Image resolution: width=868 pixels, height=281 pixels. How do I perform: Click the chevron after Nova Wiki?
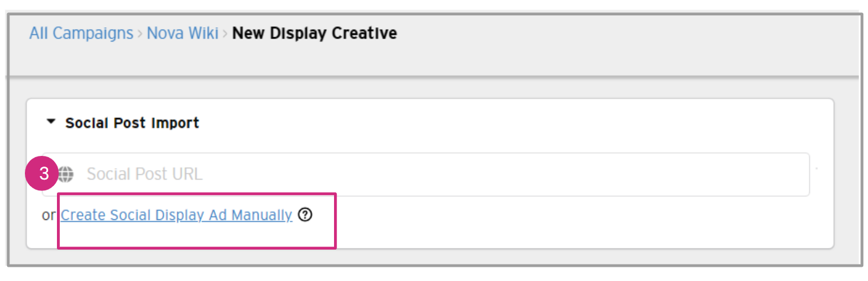pos(225,34)
